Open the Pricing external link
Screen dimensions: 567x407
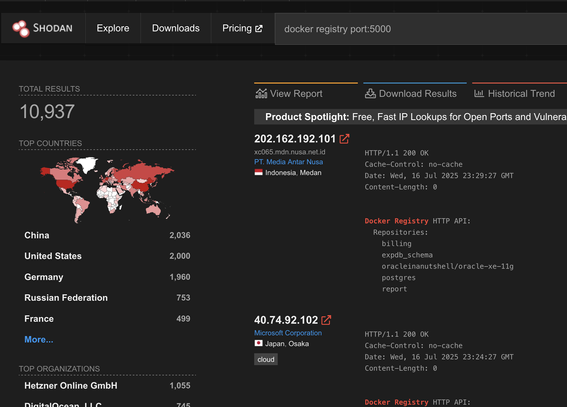coord(242,28)
